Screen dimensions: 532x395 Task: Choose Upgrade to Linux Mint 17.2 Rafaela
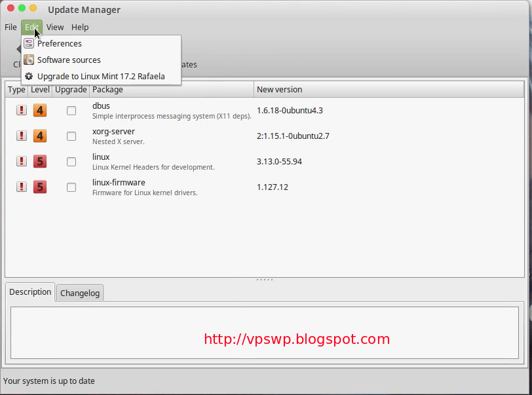(101, 76)
